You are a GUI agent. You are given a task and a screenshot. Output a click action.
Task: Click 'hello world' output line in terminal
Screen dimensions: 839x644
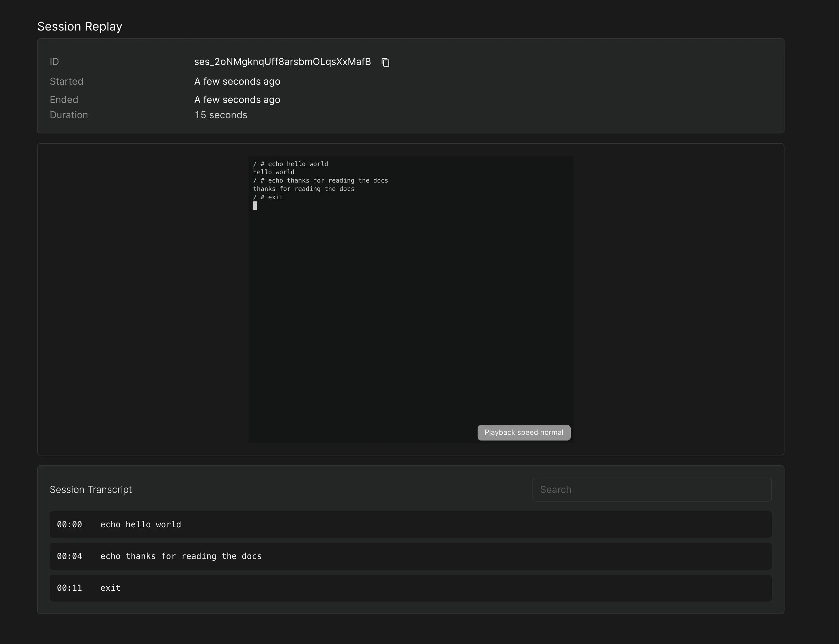[x=273, y=172]
